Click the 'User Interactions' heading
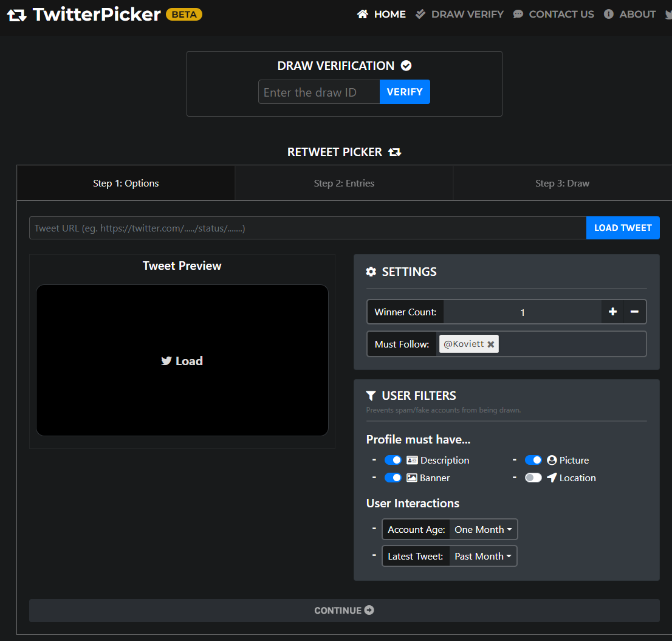672x641 pixels. (x=413, y=503)
